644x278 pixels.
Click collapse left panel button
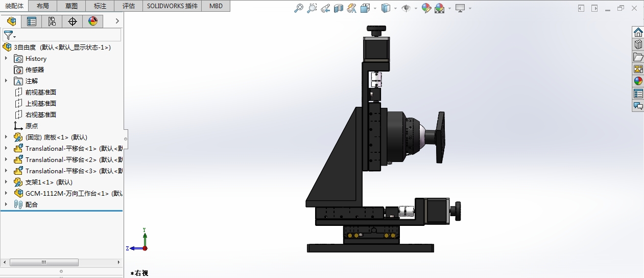(581, 8)
